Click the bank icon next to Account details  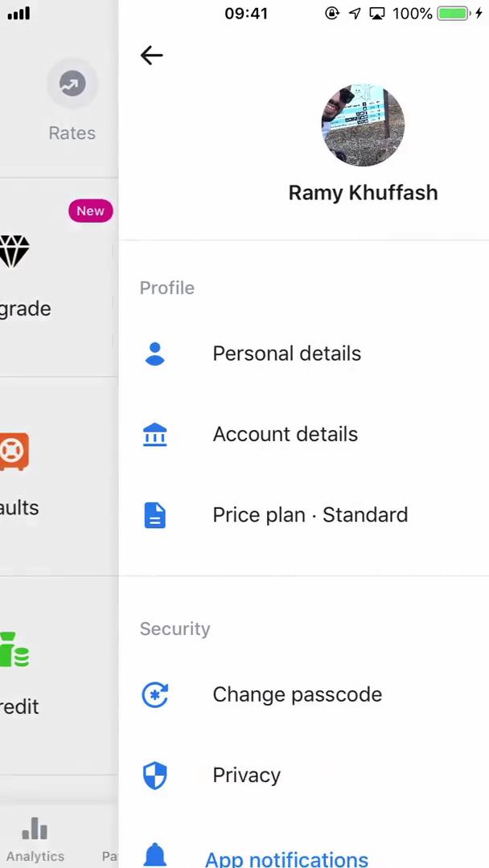pos(154,434)
